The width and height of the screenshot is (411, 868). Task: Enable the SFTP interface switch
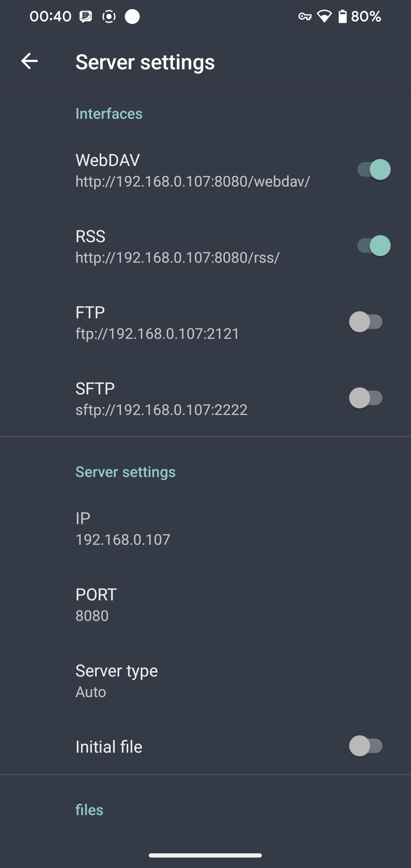point(366,398)
